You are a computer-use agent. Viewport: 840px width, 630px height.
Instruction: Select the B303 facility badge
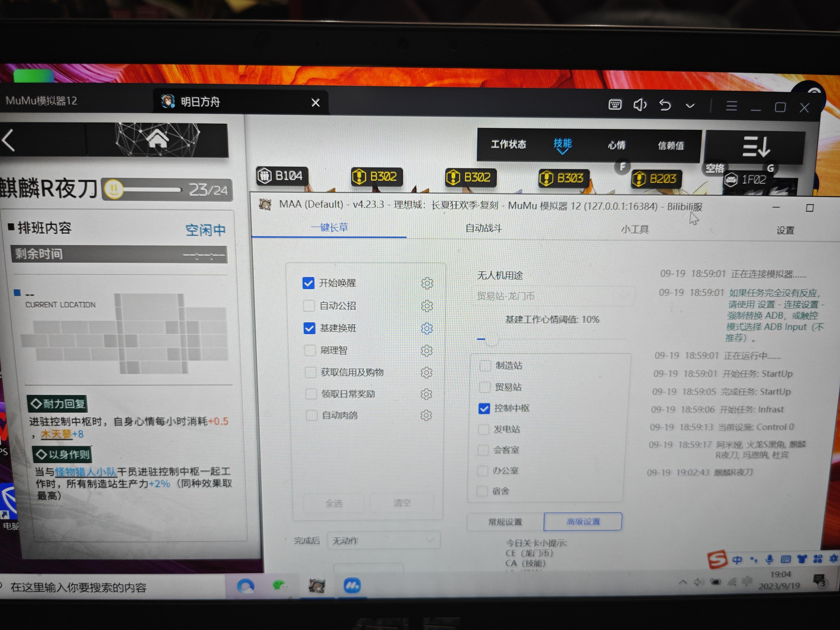[x=564, y=178]
